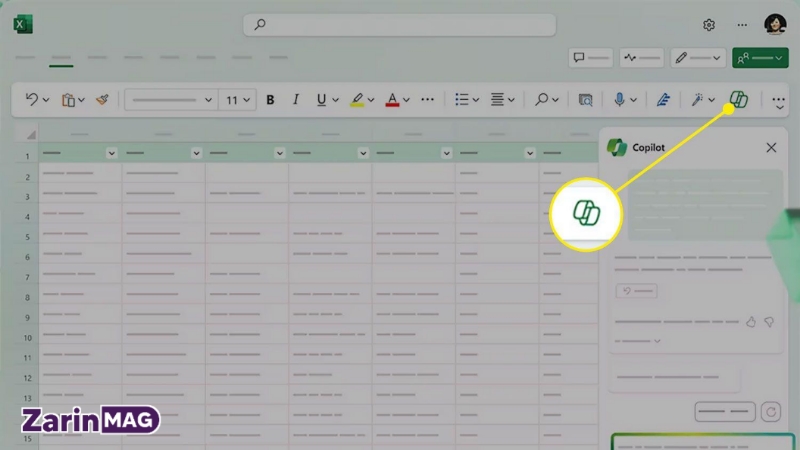
Task: Click the green Share button
Action: tap(760, 58)
